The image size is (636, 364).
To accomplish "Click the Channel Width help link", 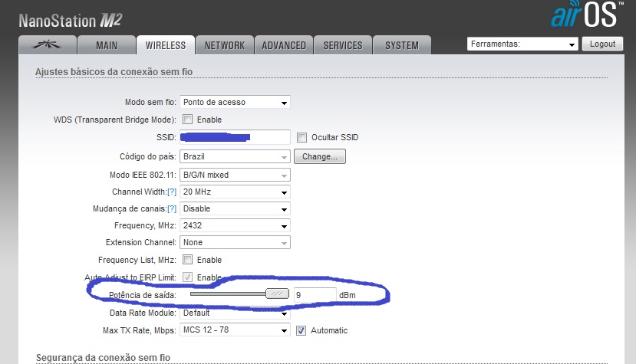I will tap(172, 192).
